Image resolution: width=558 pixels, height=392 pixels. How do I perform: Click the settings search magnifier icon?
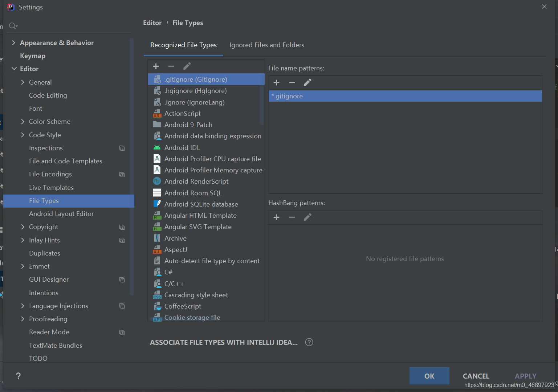coord(13,26)
